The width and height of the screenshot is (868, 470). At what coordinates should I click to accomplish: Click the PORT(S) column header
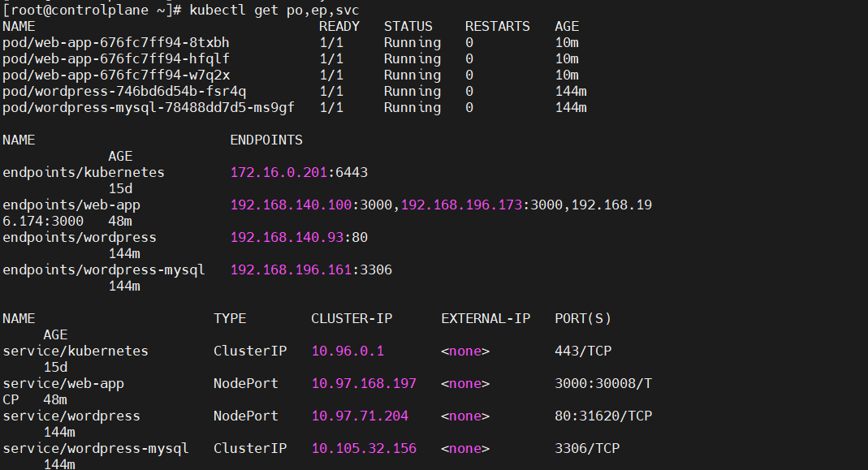click(583, 319)
